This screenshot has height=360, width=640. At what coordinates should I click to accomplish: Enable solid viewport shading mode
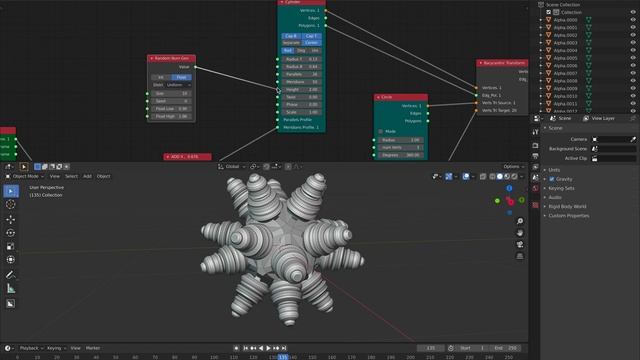pos(499,176)
